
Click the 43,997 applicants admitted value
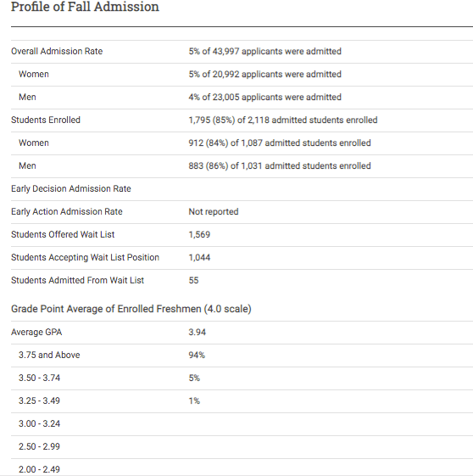264,51
